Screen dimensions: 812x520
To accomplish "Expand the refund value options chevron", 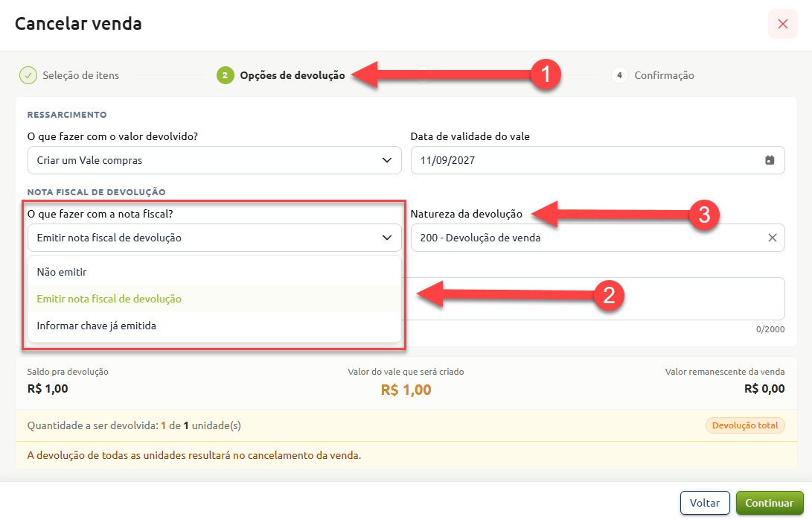I will coord(387,160).
